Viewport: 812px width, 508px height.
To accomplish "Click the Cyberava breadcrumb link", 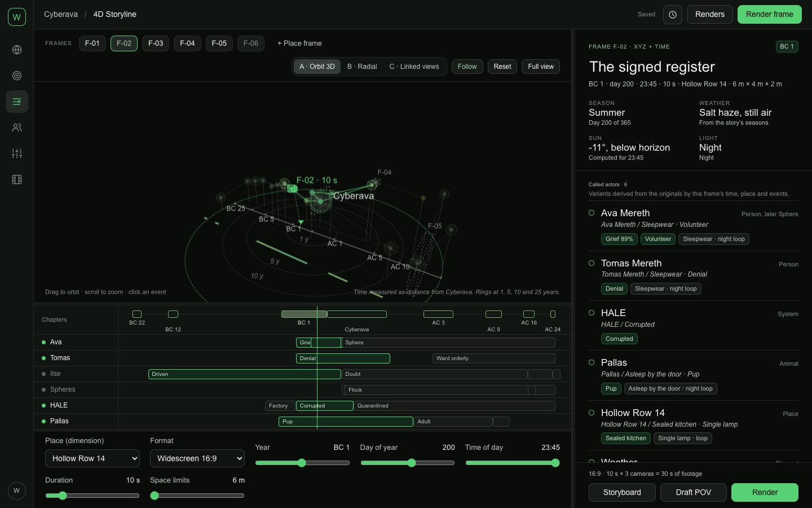I will point(61,15).
